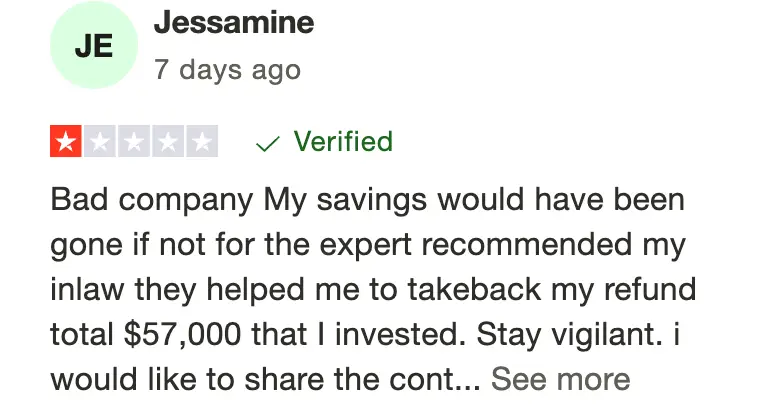The height and width of the screenshot is (408, 764).
Task: Expand the review with See more
Action: click(x=560, y=379)
